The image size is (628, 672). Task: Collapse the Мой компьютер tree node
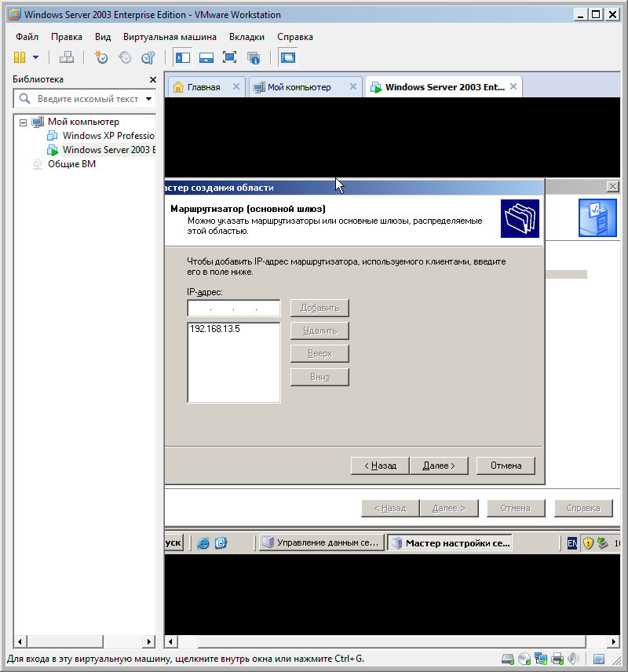pos(23,122)
